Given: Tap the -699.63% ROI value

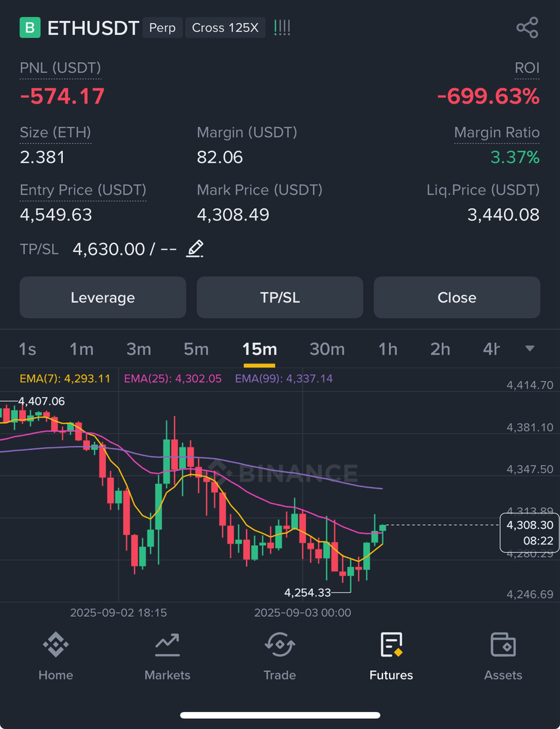Looking at the screenshot, I should tap(488, 96).
